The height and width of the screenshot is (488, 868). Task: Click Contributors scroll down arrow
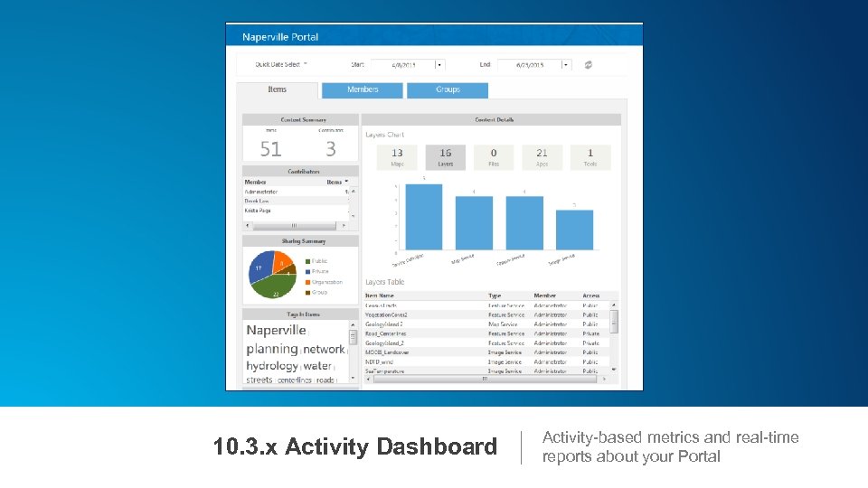(354, 216)
